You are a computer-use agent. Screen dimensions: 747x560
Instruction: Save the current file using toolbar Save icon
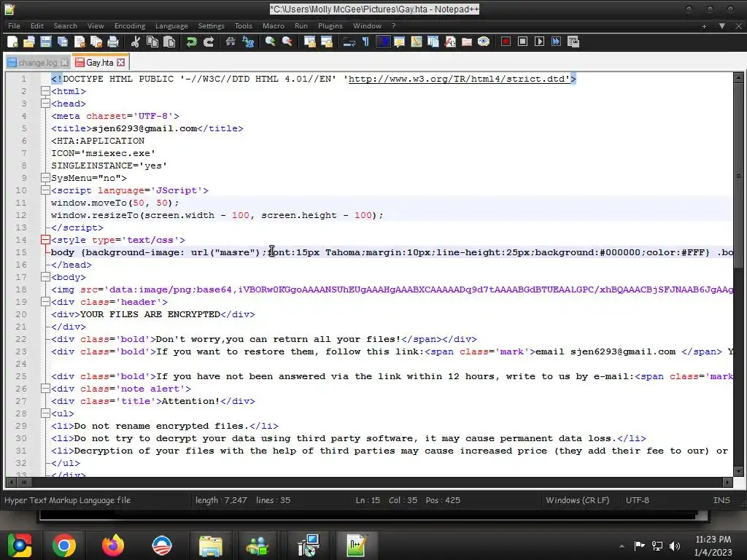point(46,42)
